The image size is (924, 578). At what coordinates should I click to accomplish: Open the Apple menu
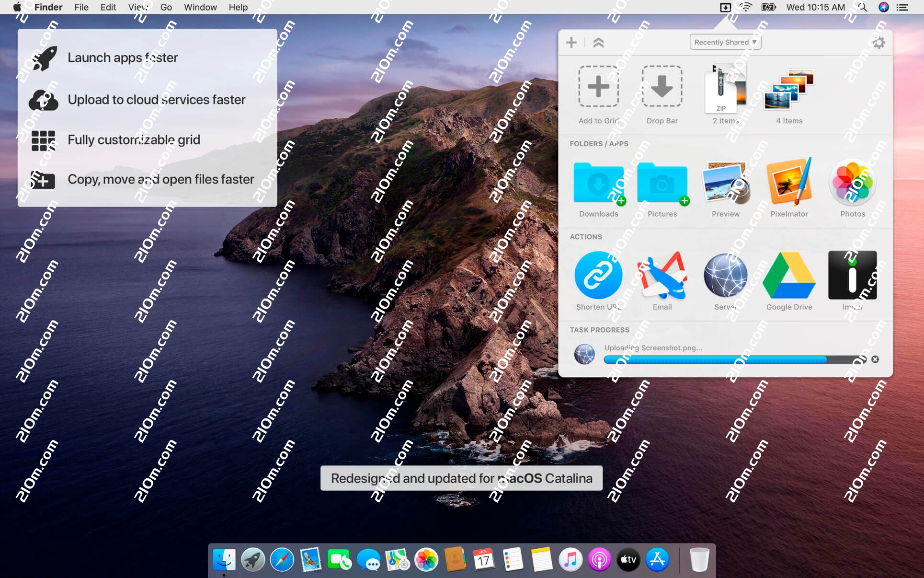[17, 7]
